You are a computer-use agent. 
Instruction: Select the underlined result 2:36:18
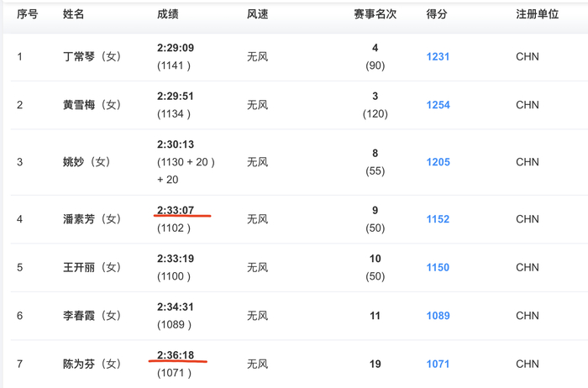(x=176, y=355)
